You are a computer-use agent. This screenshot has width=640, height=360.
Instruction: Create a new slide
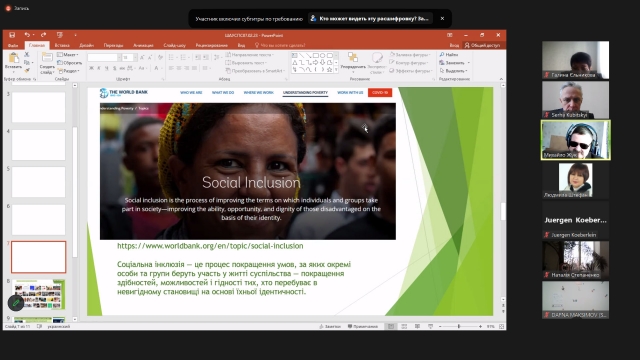click(47, 62)
